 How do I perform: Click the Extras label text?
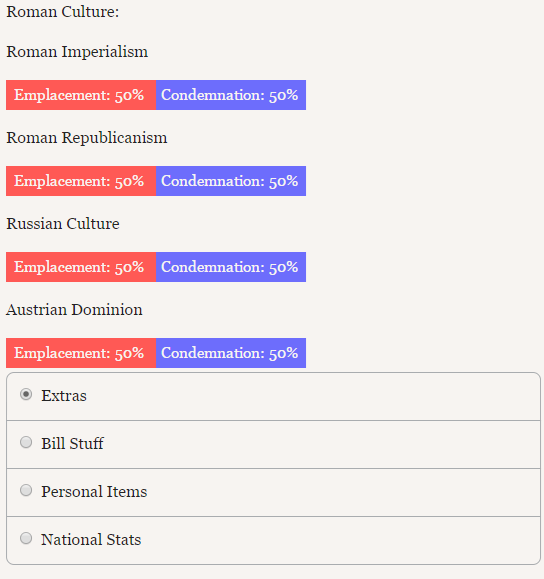pyautogui.click(x=64, y=396)
